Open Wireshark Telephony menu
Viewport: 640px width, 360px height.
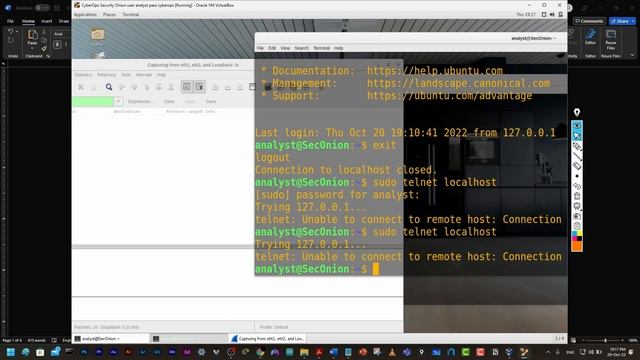click(x=107, y=75)
